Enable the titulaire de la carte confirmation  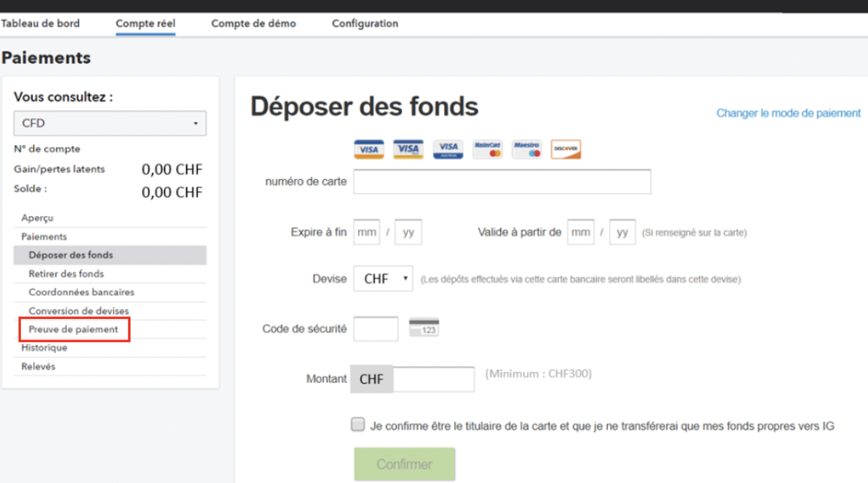pos(357,424)
